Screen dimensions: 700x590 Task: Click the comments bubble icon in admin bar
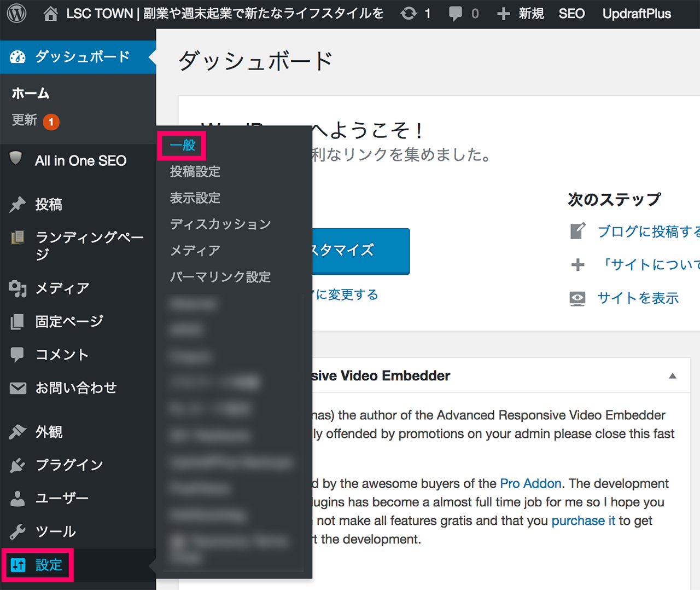[x=455, y=13]
